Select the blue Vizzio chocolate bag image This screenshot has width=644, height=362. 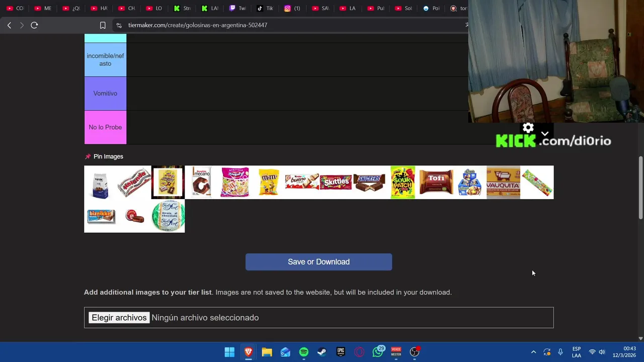pyautogui.click(x=101, y=183)
